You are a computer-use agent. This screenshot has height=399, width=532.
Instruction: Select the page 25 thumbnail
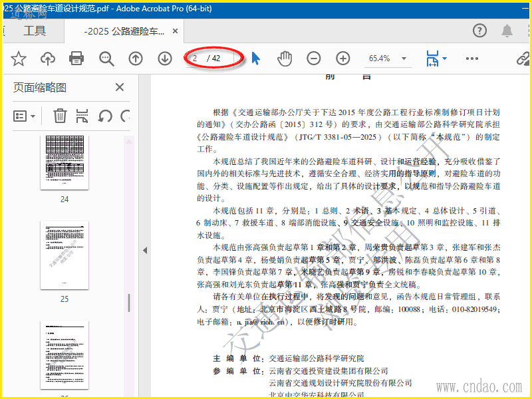pos(65,255)
